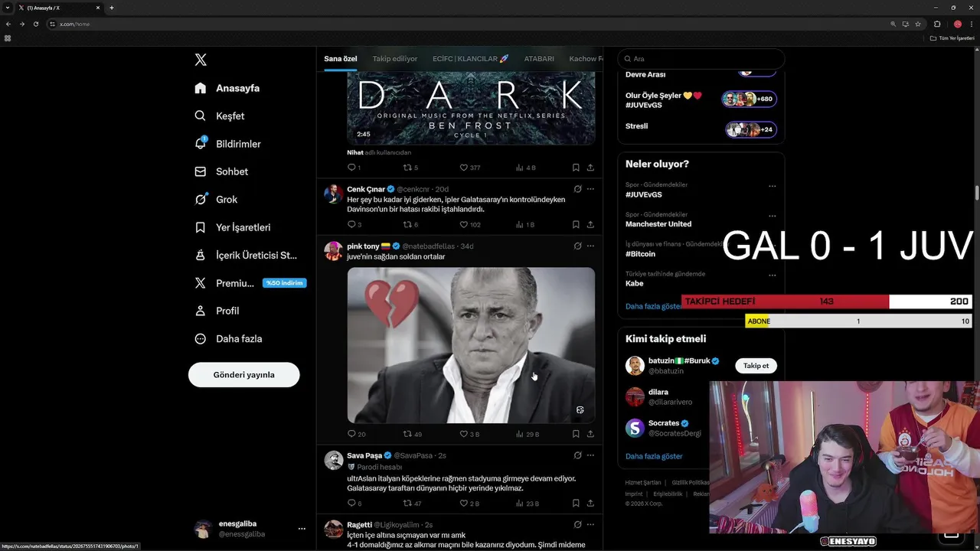Open Grok on Cenk Çınar's post
Image resolution: width=980 pixels, height=551 pixels.
coord(577,189)
